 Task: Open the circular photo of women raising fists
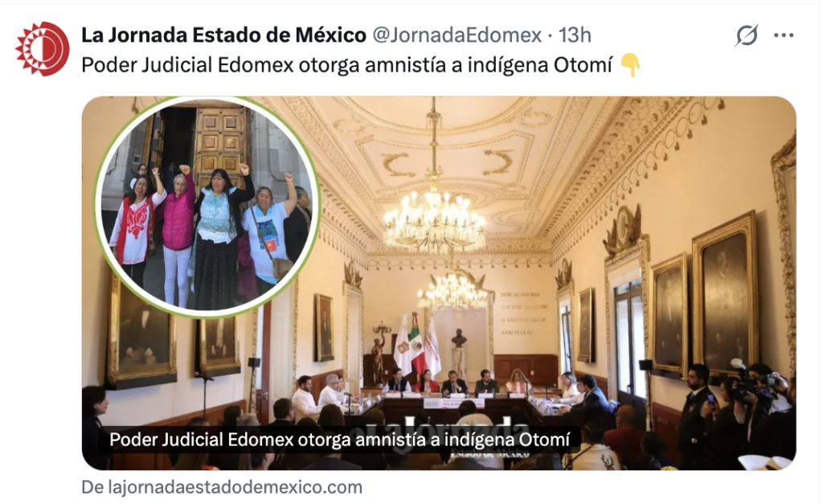(207, 207)
